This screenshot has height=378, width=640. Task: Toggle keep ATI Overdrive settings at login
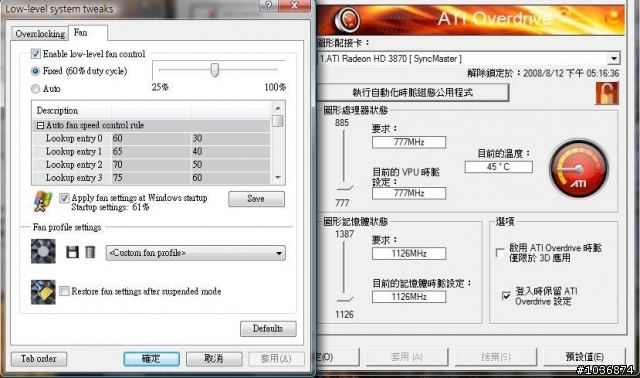[506, 296]
